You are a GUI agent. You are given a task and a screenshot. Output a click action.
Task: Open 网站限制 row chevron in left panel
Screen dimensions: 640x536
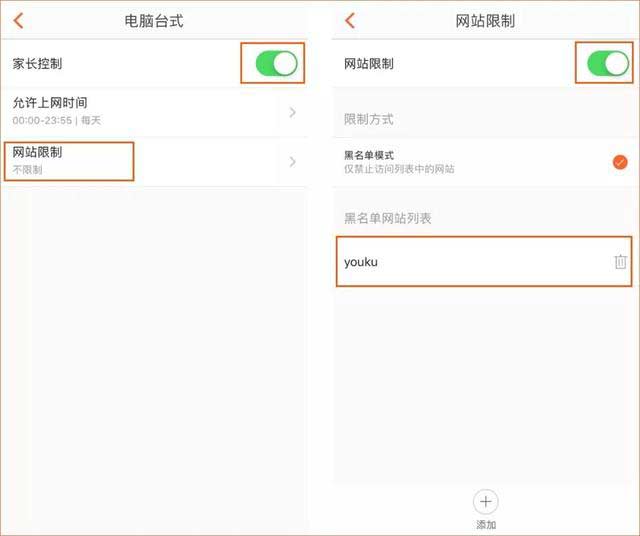(292, 162)
